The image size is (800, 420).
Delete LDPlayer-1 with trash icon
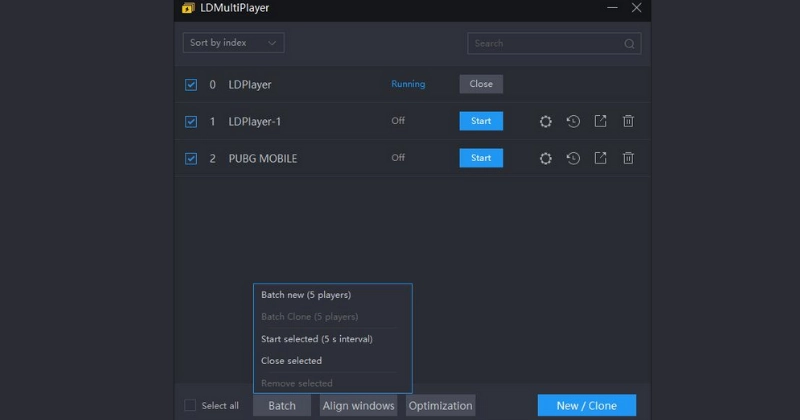628,121
